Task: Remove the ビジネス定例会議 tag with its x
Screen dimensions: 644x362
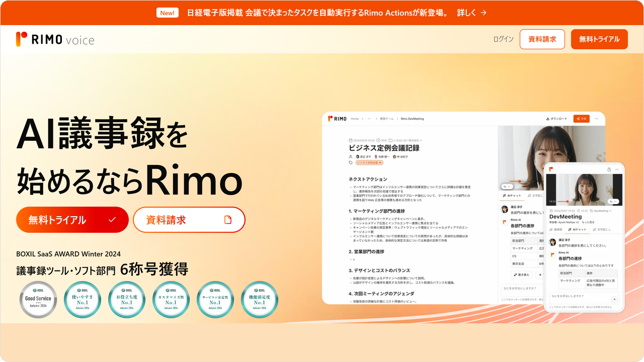Action: click(x=380, y=162)
